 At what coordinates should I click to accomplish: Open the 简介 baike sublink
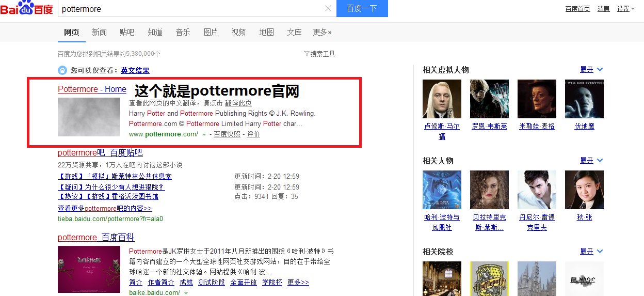point(136,282)
